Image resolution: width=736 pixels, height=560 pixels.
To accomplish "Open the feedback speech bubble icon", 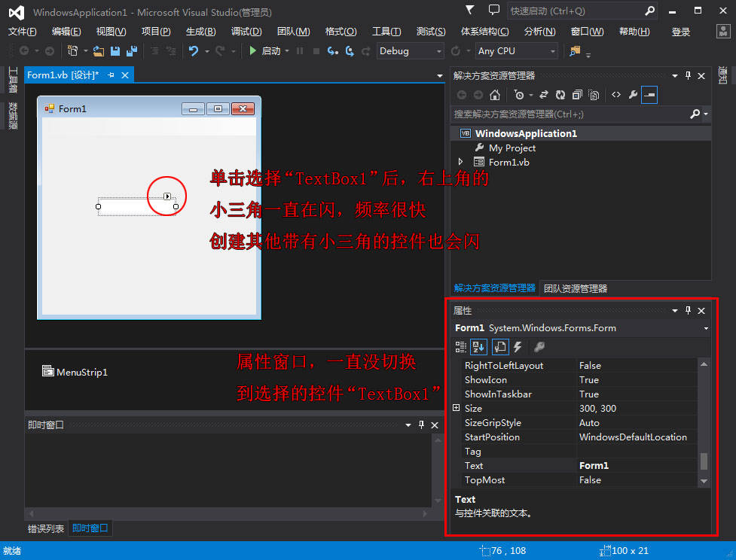I will tap(493, 10).
